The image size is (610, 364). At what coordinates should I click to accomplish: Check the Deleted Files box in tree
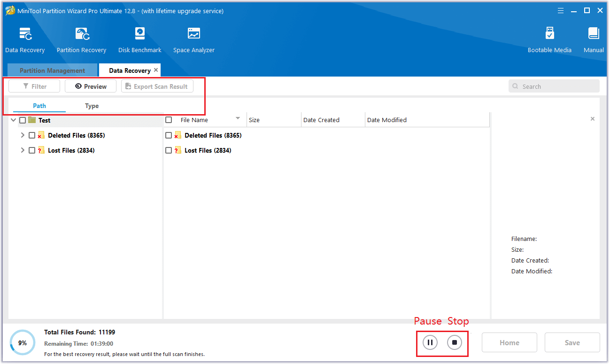click(x=32, y=135)
